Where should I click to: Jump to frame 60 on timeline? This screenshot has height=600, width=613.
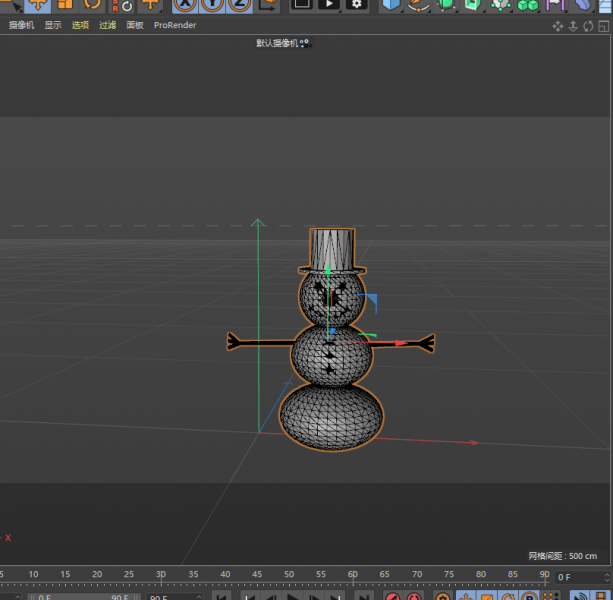[353, 574]
